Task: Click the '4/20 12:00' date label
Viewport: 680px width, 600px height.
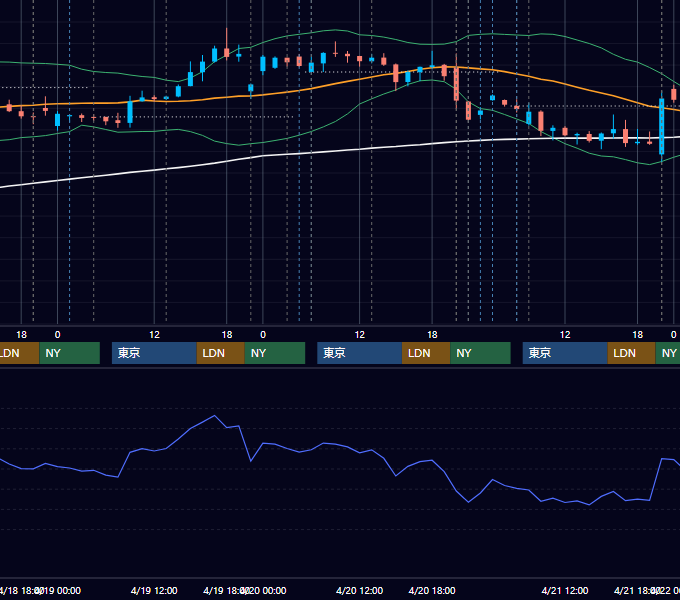Action: [x=360, y=590]
